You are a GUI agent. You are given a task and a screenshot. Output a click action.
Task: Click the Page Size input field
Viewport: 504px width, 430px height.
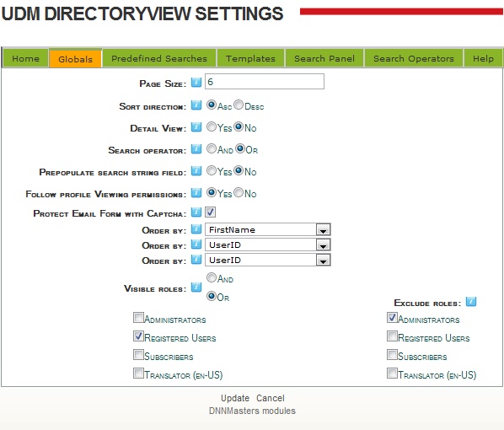[265, 82]
